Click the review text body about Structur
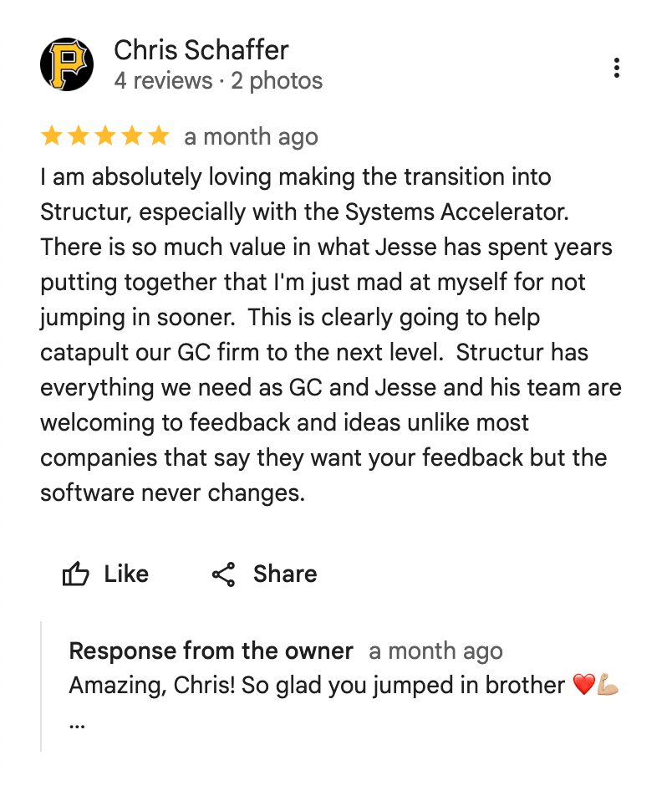The height and width of the screenshot is (791, 672). coord(330,334)
